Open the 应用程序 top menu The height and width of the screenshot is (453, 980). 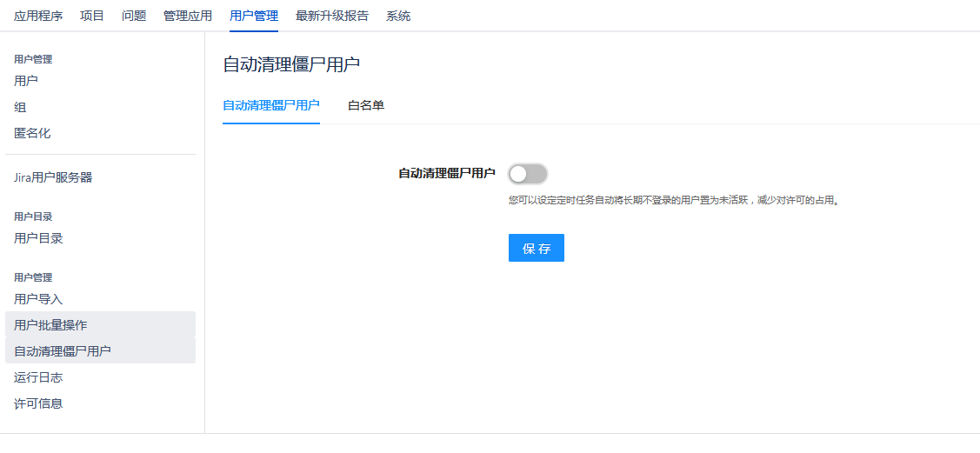(x=38, y=16)
